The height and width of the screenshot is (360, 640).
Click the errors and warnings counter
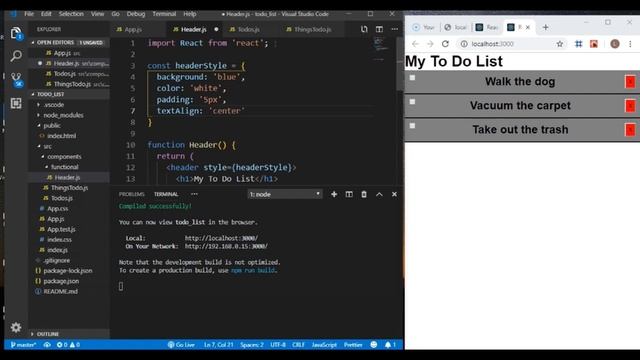click(68, 344)
